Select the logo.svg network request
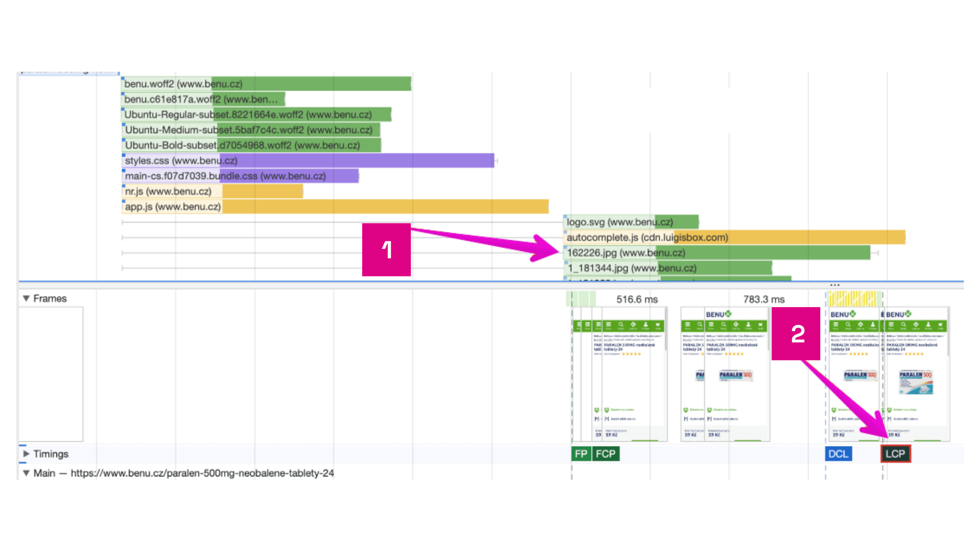This screenshot has width=980, height=552. click(630, 222)
